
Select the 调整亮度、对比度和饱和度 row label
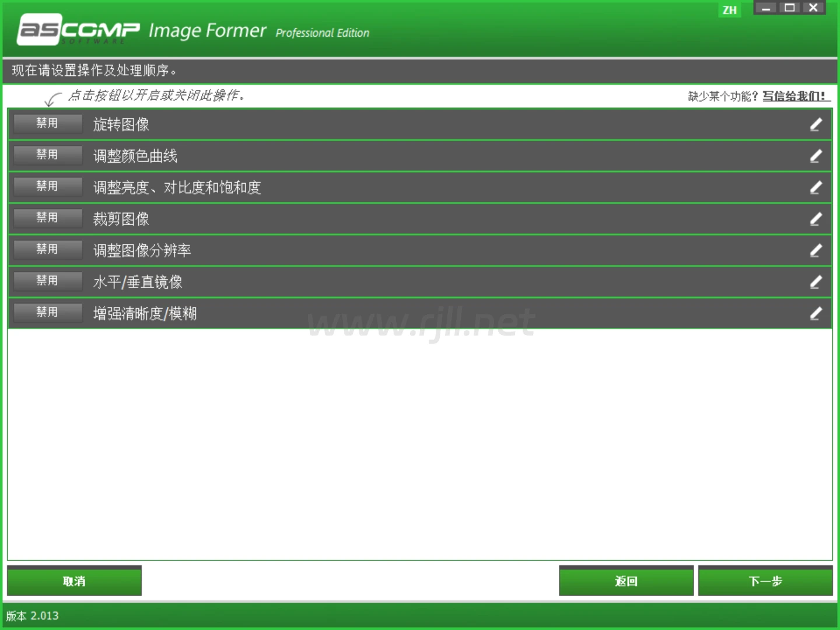[177, 187]
